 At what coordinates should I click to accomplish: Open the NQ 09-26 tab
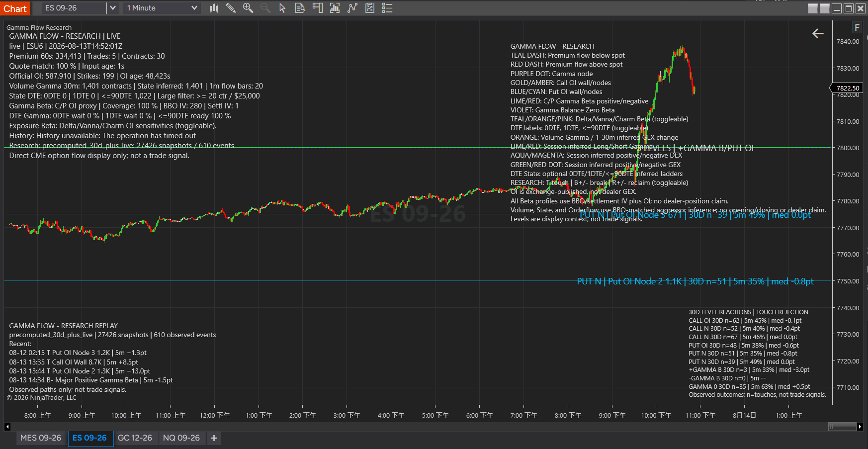click(181, 438)
